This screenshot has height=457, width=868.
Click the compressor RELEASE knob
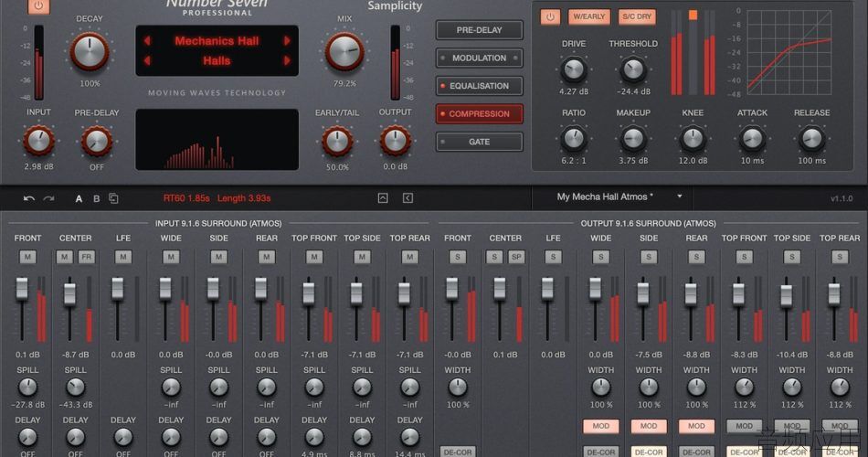click(x=811, y=139)
